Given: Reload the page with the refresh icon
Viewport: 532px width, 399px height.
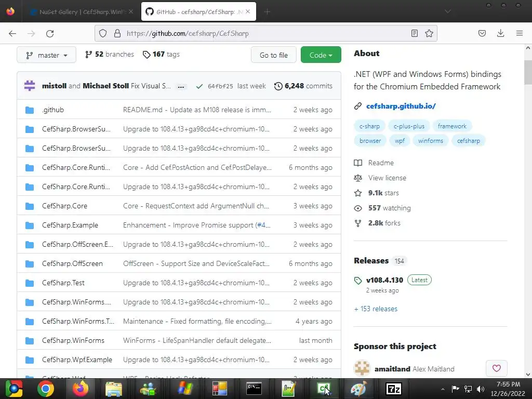Looking at the screenshot, I should (50, 34).
